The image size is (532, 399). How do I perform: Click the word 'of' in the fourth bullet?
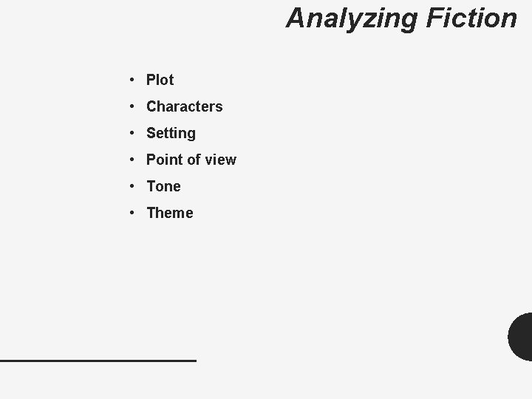[194, 160]
